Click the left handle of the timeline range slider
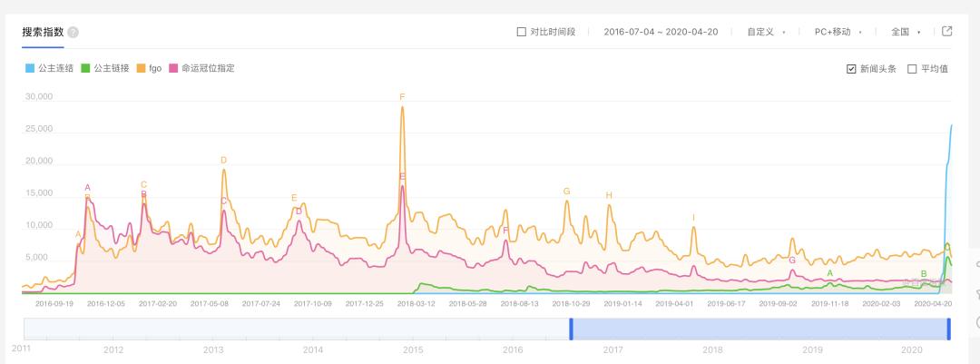 tap(571, 329)
